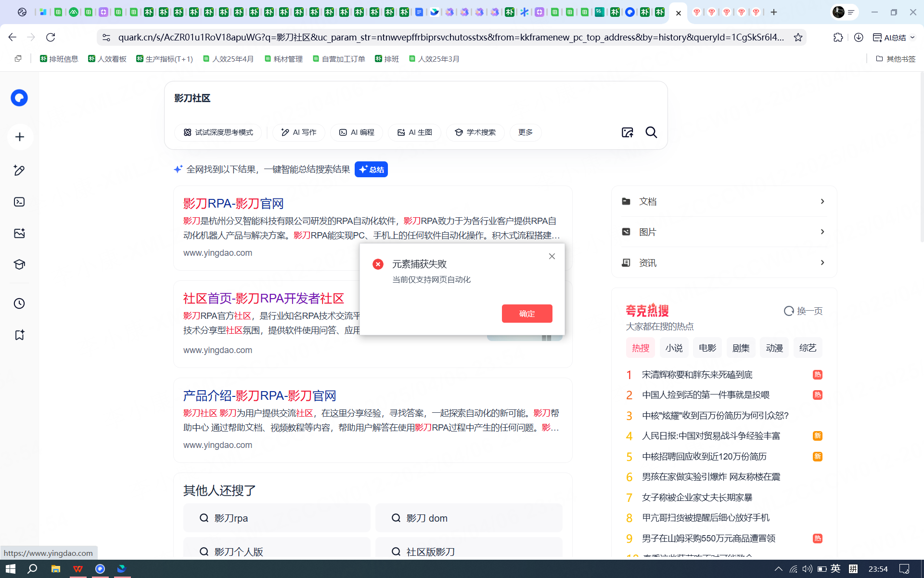
Task: Open the AI writing pen icon in sidebar
Action: click(x=19, y=170)
